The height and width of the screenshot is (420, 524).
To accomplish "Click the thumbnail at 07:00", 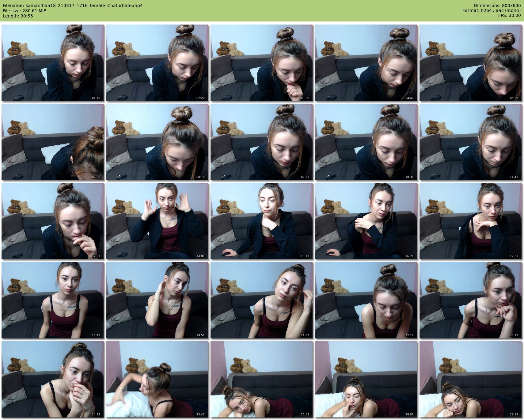I will pos(53,142).
